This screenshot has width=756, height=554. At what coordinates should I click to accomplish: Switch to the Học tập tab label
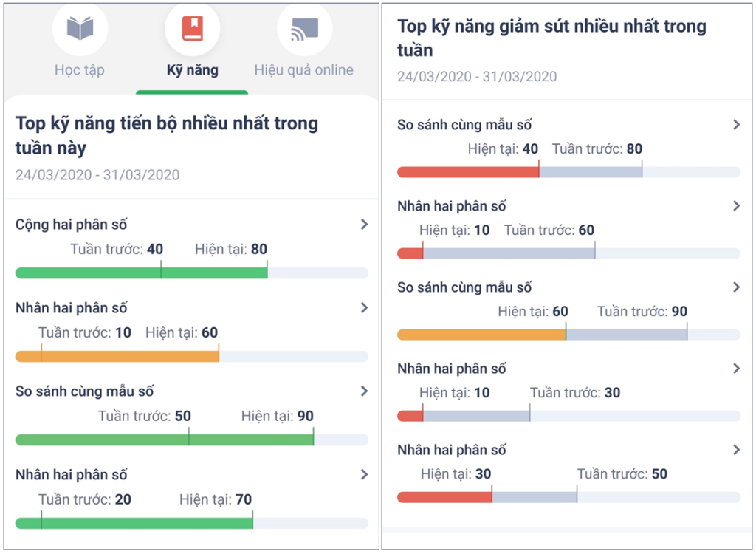click(80, 70)
